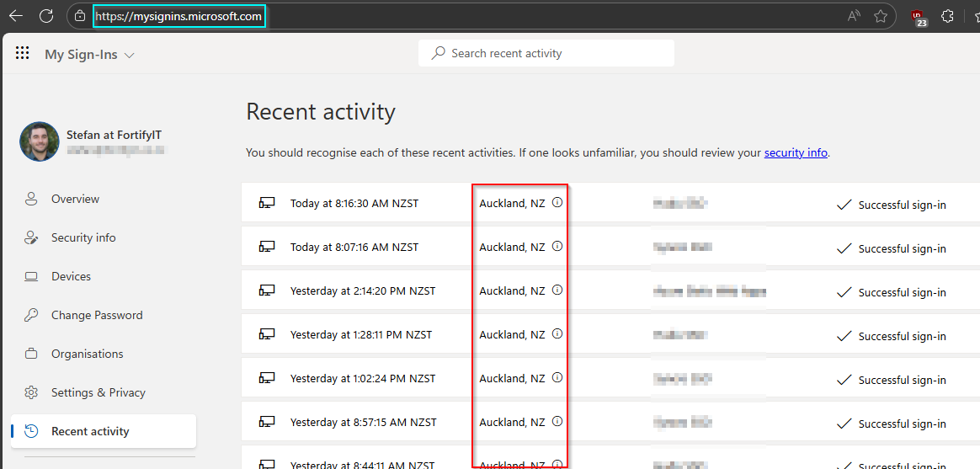
Task: Open location info for 8:16:30 AM sign-in
Action: [x=557, y=203]
